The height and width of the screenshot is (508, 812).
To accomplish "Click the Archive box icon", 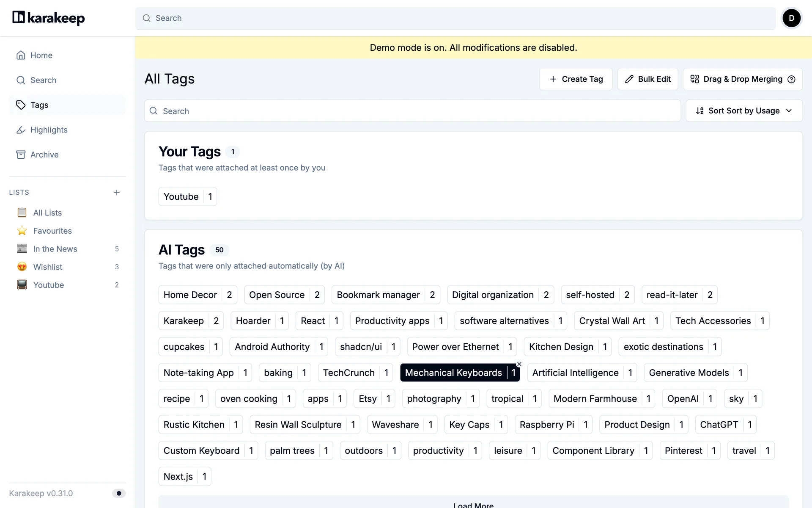I will 21,155.
